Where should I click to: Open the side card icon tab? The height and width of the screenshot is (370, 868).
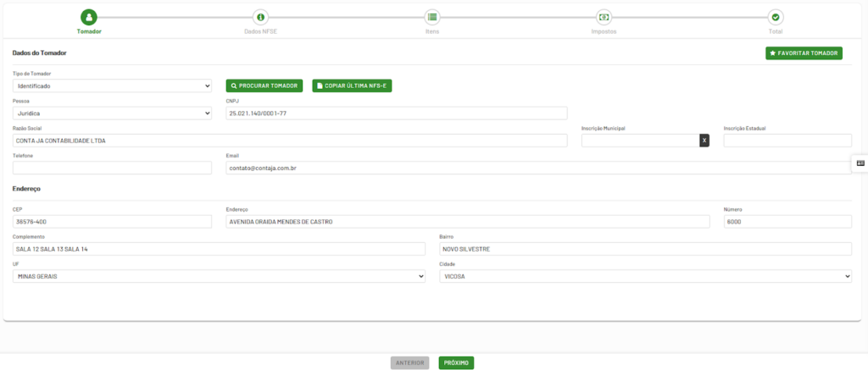coord(860,163)
